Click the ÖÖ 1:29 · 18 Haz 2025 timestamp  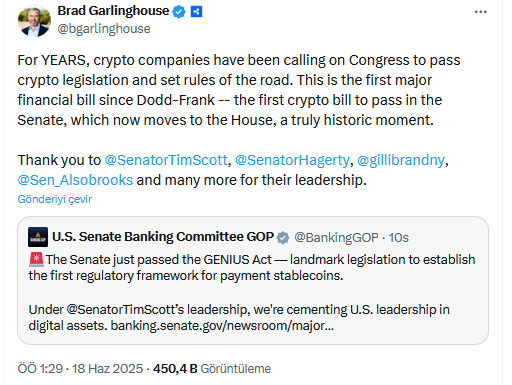coord(80,369)
